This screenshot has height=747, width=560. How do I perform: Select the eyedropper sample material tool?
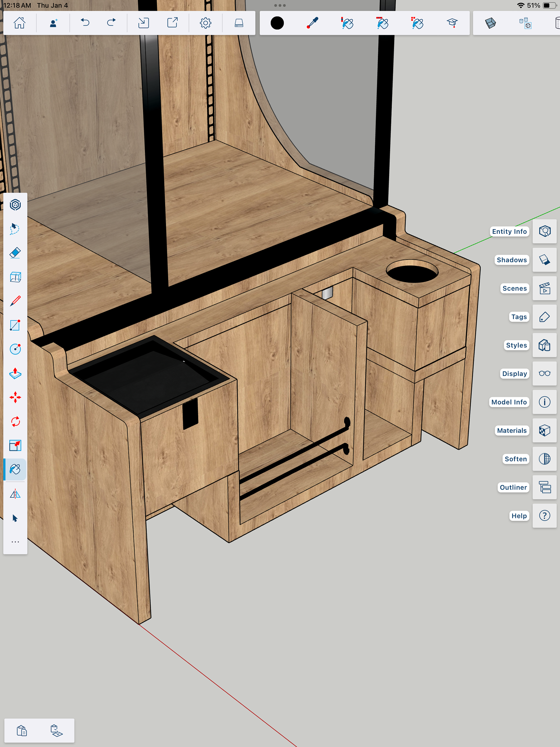[312, 23]
